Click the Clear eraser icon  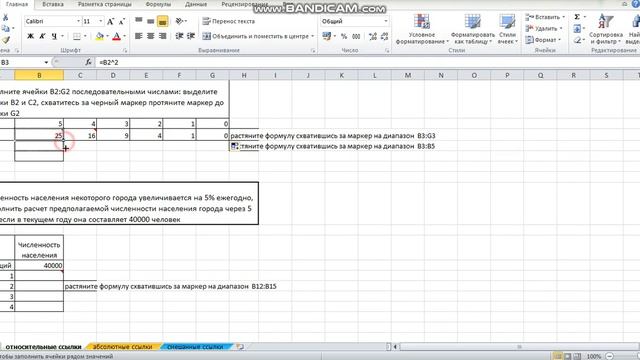(x=577, y=40)
